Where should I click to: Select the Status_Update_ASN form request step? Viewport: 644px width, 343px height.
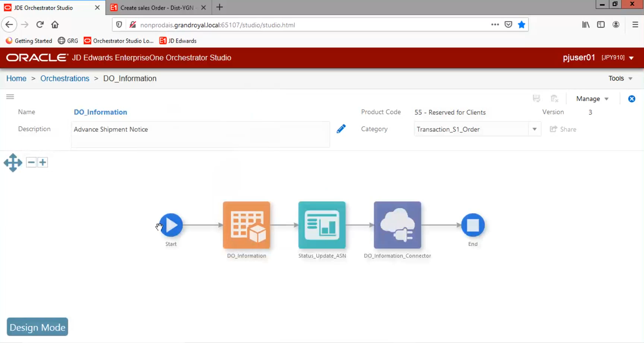coord(322,225)
